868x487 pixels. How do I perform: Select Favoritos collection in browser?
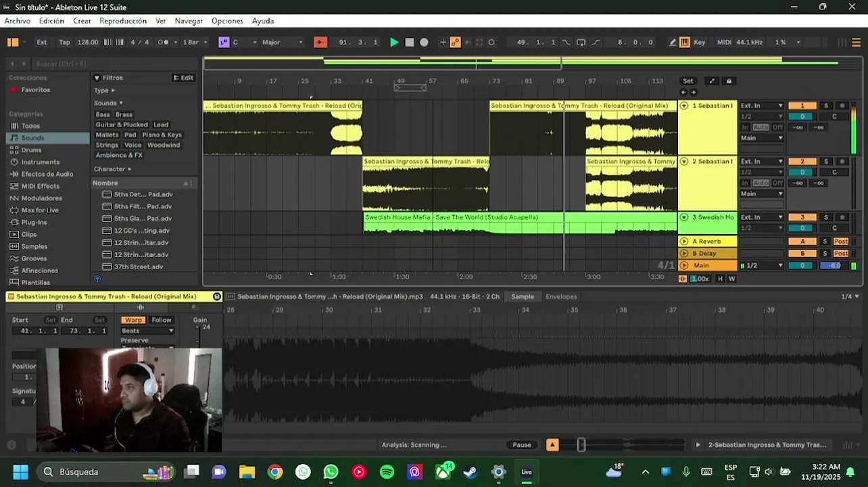click(36, 90)
